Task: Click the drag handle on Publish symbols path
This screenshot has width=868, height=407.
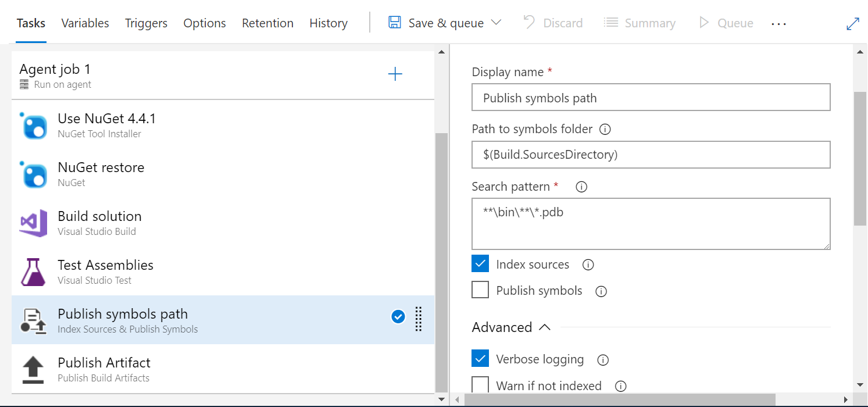Action: pyautogui.click(x=418, y=319)
